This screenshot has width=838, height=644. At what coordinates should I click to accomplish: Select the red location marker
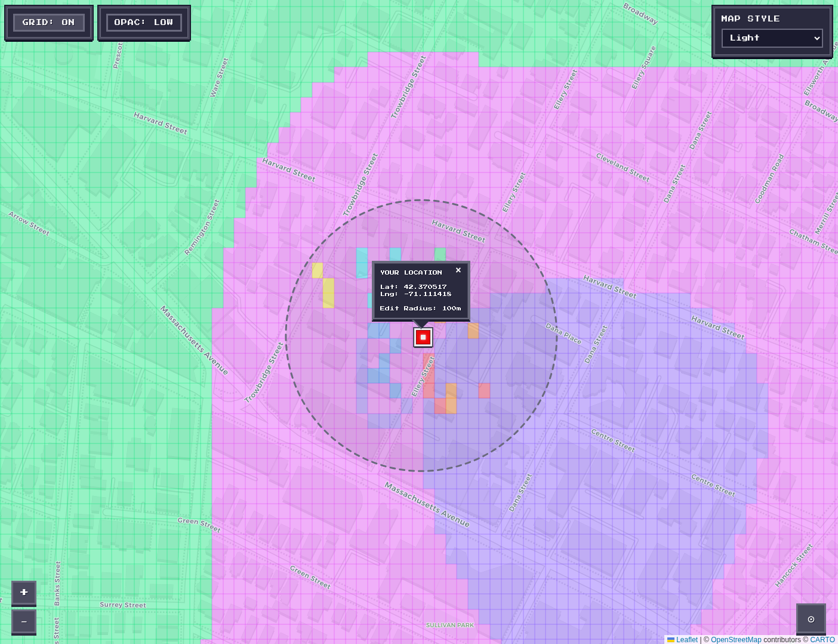point(423,337)
